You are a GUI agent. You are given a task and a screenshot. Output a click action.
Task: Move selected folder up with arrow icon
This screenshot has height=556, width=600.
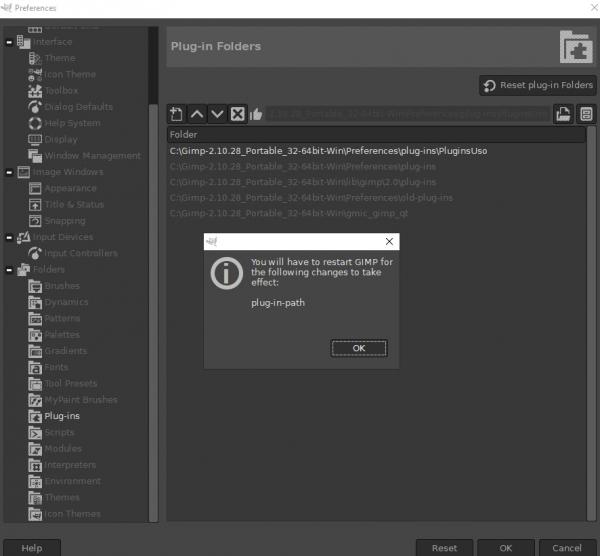[197, 114]
